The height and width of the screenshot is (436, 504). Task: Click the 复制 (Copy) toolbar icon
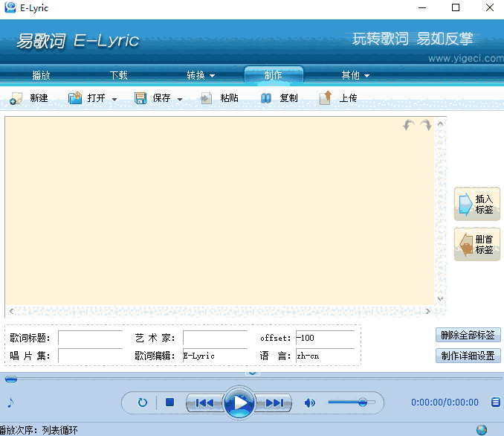[x=266, y=97]
